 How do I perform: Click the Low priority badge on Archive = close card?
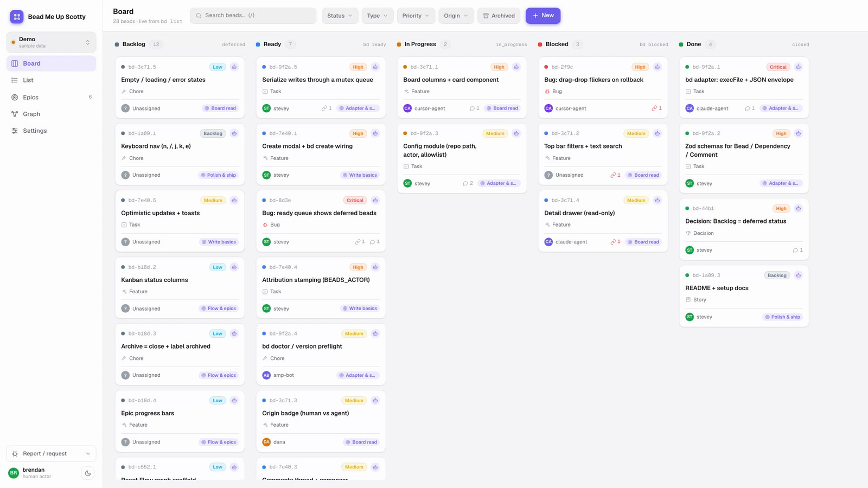click(x=218, y=333)
